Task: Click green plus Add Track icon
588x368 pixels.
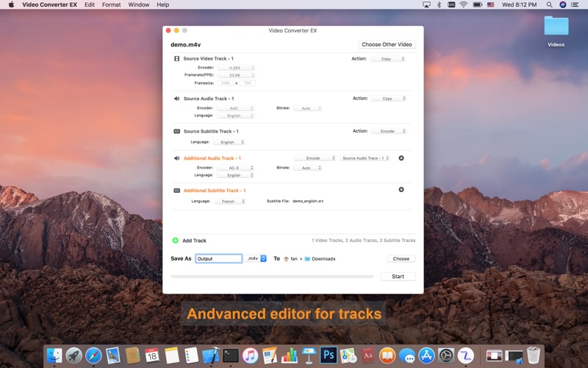Action: pos(175,241)
